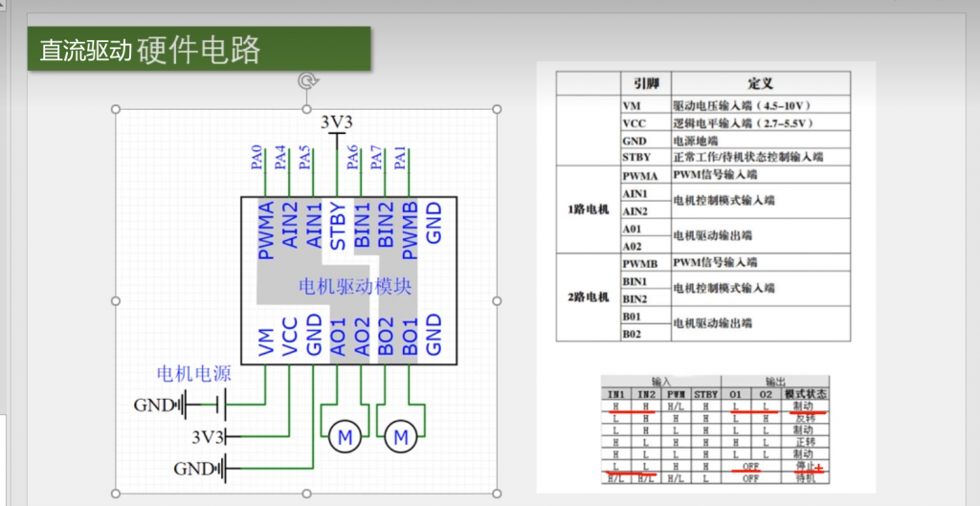Click the bottom-center resize handle of the circuit image
This screenshot has height=506, width=980.
click(x=307, y=492)
